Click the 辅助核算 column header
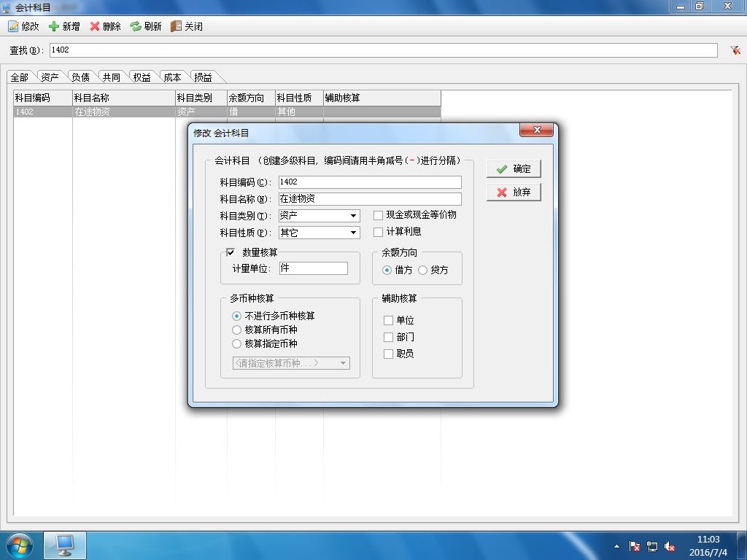Image resolution: width=747 pixels, height=560 pixels. tap(382, 98)
